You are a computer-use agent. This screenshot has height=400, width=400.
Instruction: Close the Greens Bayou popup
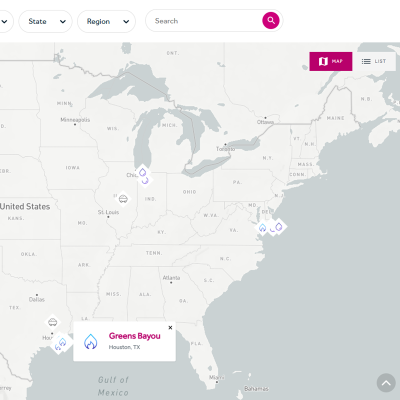click(x=170, y=327)
